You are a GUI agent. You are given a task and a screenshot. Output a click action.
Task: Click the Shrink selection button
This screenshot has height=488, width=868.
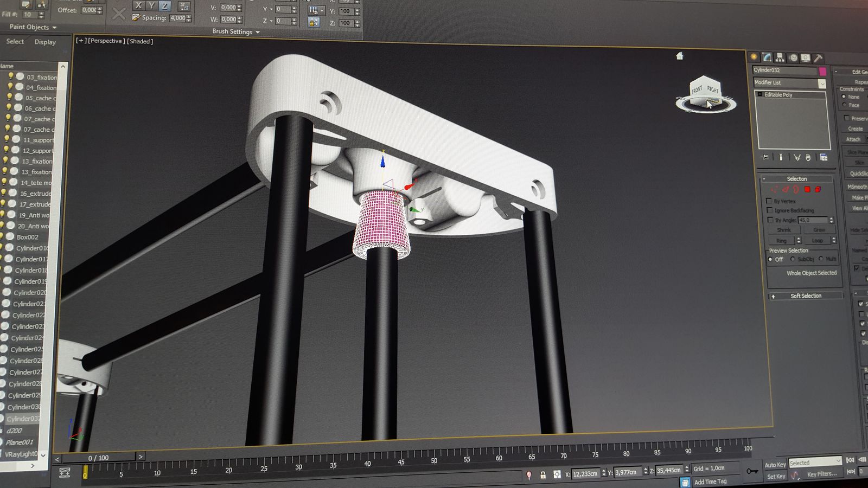(783, 230)
